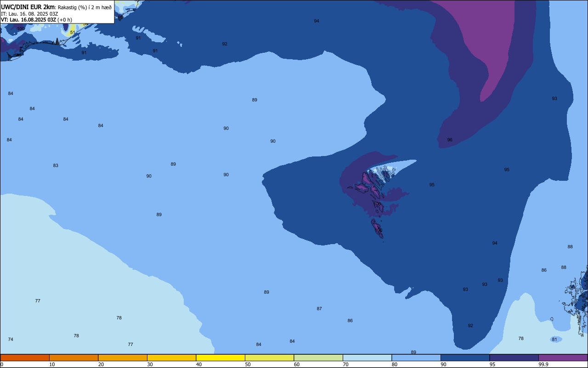Click the pale blue 70–80 legend swatch

(x=367, y=357)
